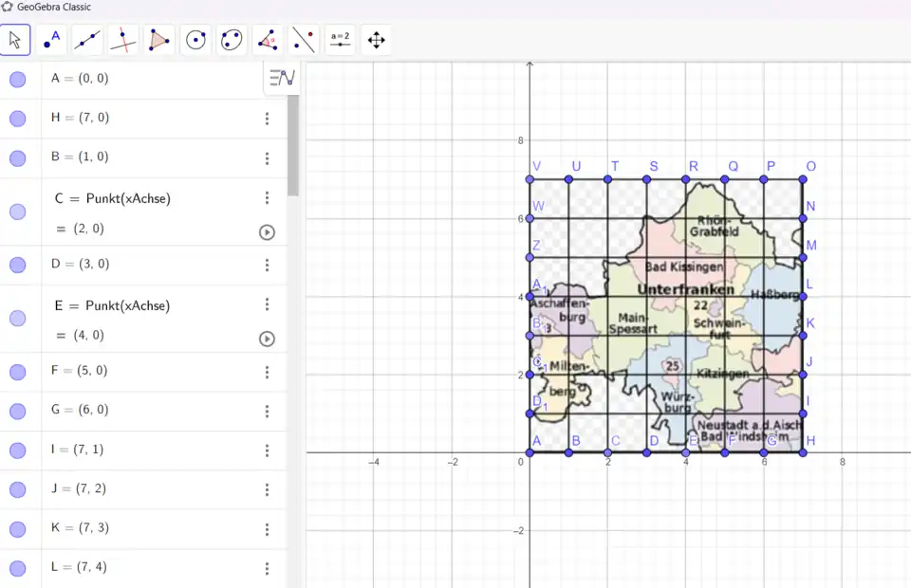Choose the Angle tool
911x588 pixels.
tap(268, 40)
